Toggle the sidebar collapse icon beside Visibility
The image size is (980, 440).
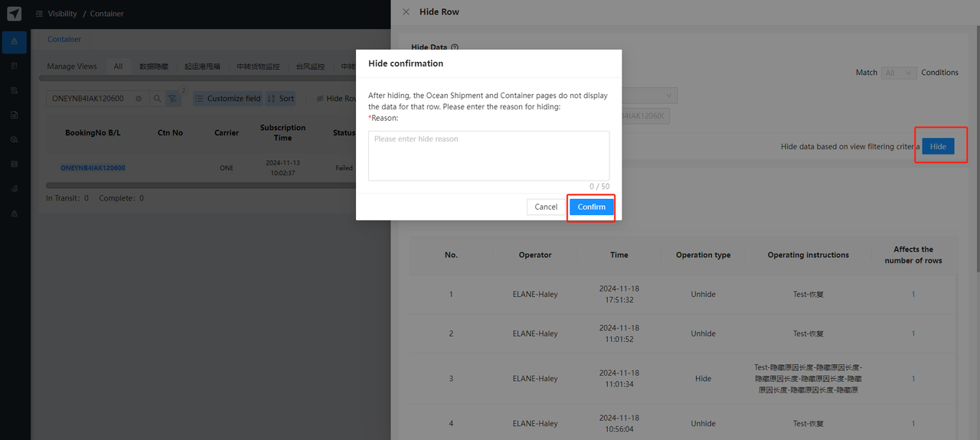click(39, 14)
